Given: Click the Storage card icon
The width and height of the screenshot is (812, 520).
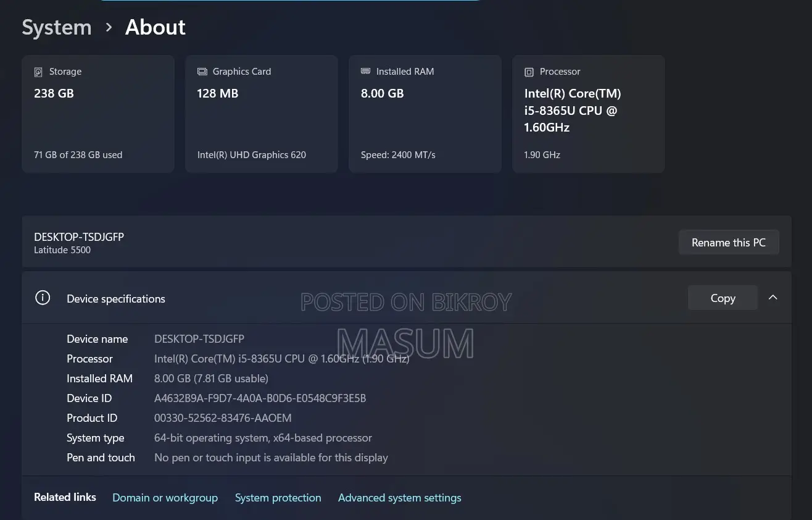Looking at the screenshot, I should click(38, 72).
